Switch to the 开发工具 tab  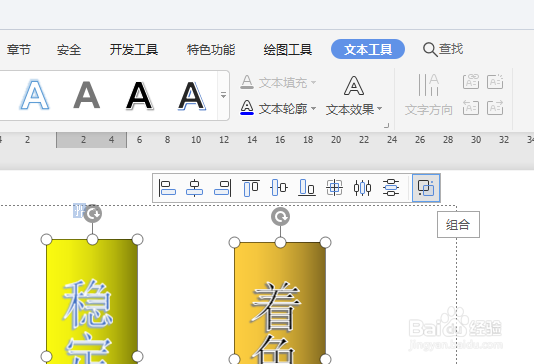(134, 50)
